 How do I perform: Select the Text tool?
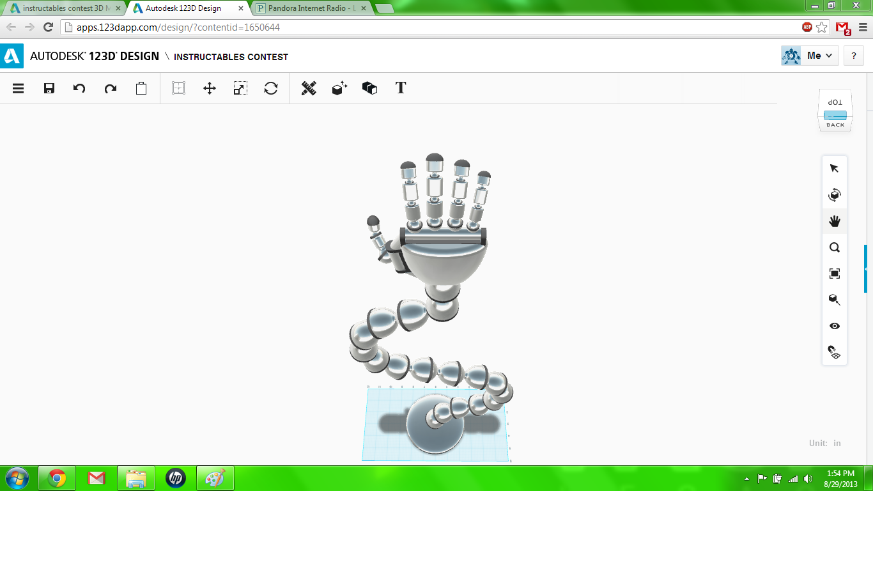(x=400, y=88)
